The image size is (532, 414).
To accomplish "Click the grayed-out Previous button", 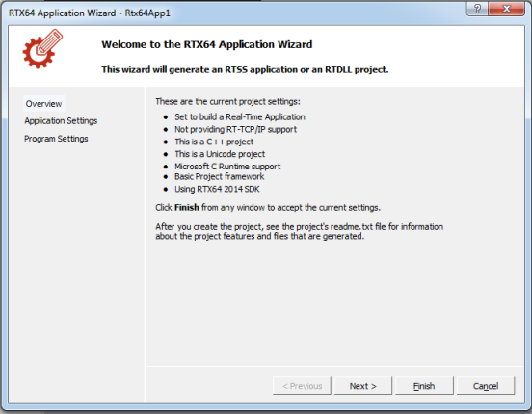I will click(x=302, y=386).
